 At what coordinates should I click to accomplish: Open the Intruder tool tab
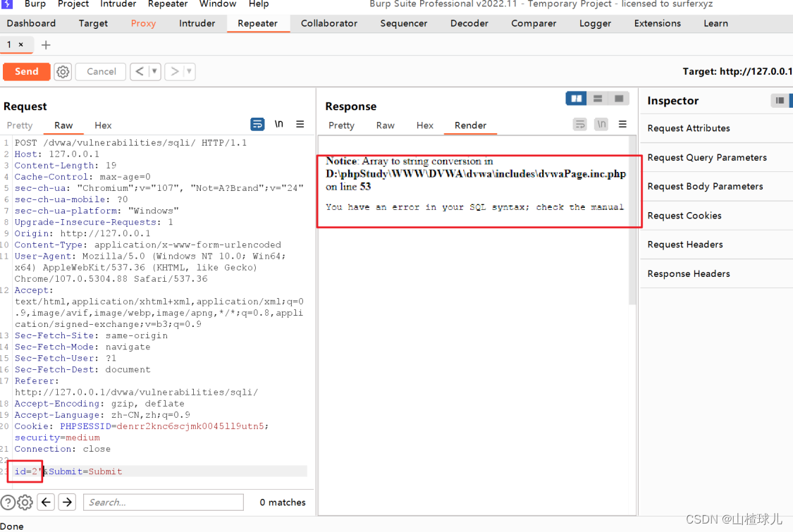click(197, 23)
